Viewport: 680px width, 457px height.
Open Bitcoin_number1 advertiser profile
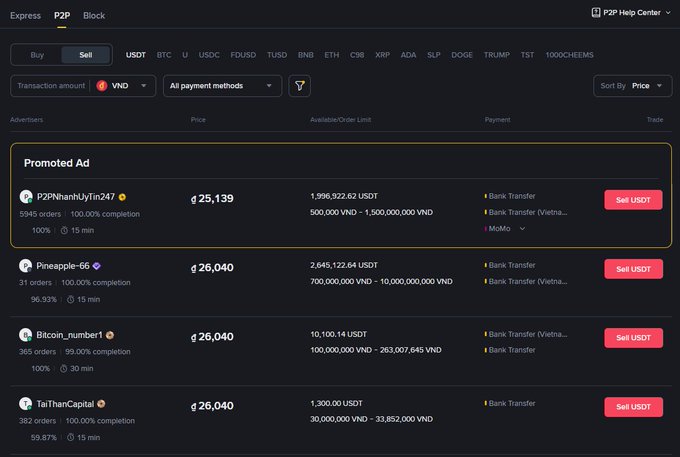click(69, 335)
